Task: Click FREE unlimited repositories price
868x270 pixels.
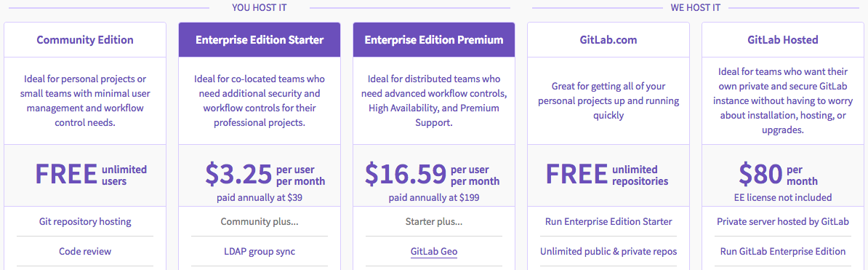Action: tap(607, 175)
